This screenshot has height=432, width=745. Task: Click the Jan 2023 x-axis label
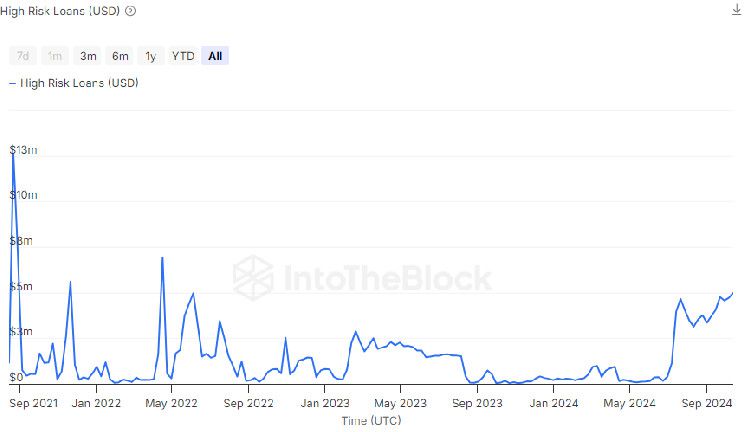[x=325, y=404]
